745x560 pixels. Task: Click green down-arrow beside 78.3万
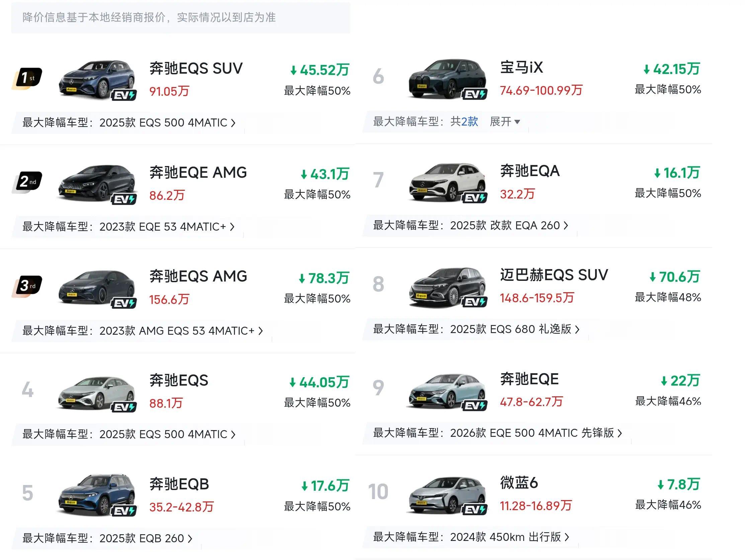tap(302, 278)
